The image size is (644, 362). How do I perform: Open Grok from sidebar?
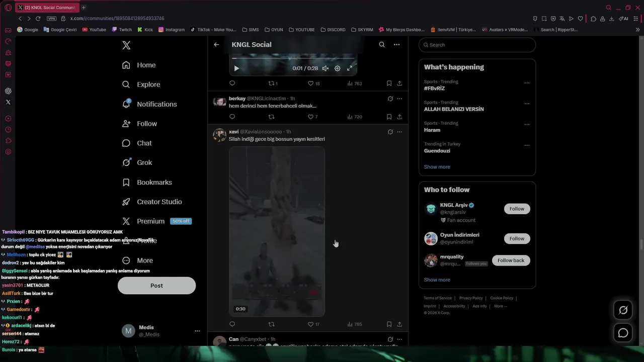point(137,162)
